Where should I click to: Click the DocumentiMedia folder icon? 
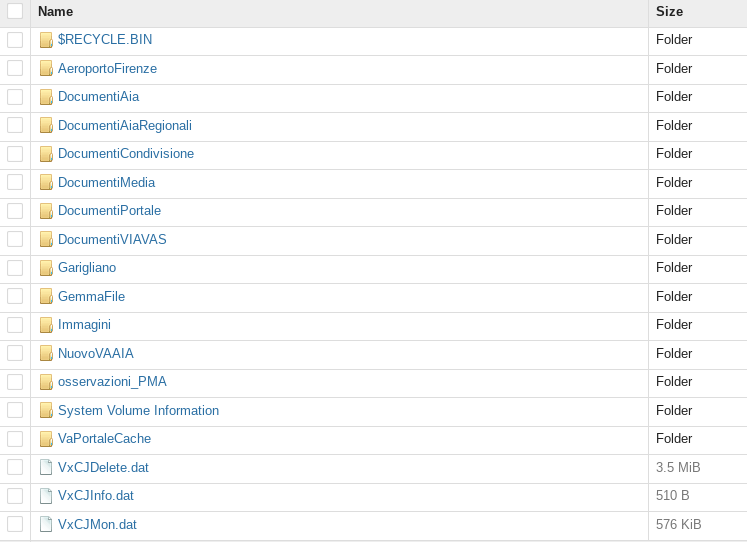[46, 183]
